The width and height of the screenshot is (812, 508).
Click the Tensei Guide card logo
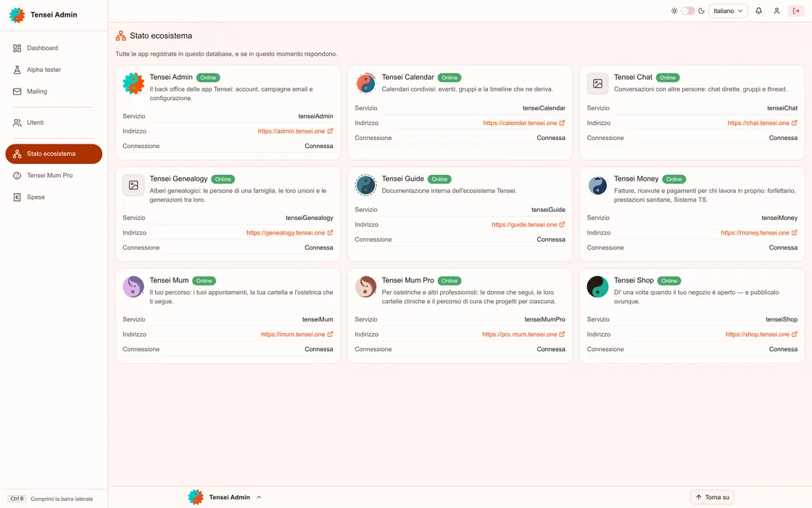click(365, 185)
